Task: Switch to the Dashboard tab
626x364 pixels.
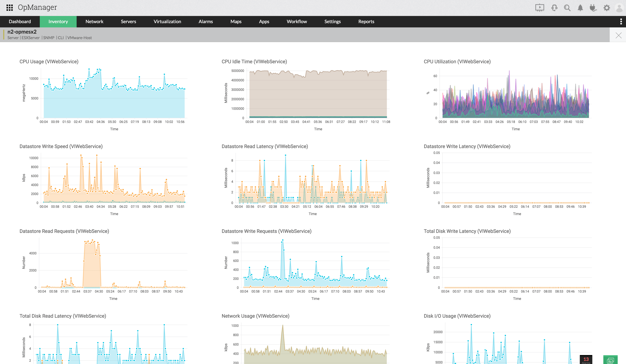Action: [x=20, y=22]
